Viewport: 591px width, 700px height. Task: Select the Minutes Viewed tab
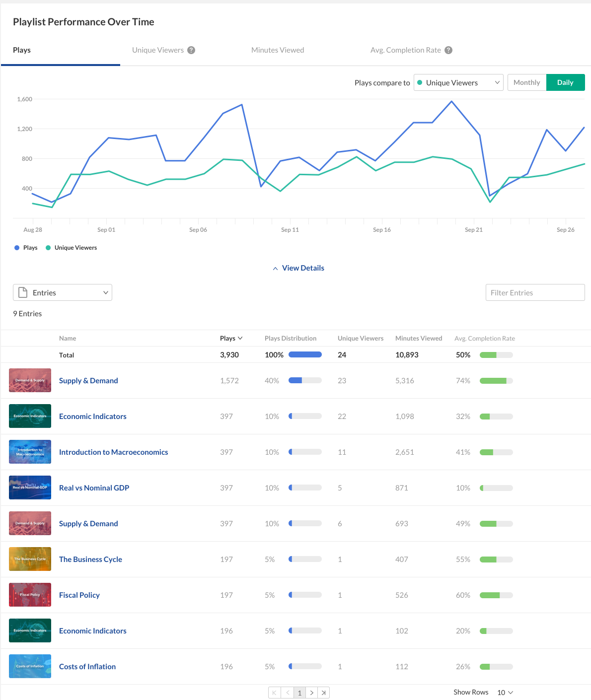[278, 50]
